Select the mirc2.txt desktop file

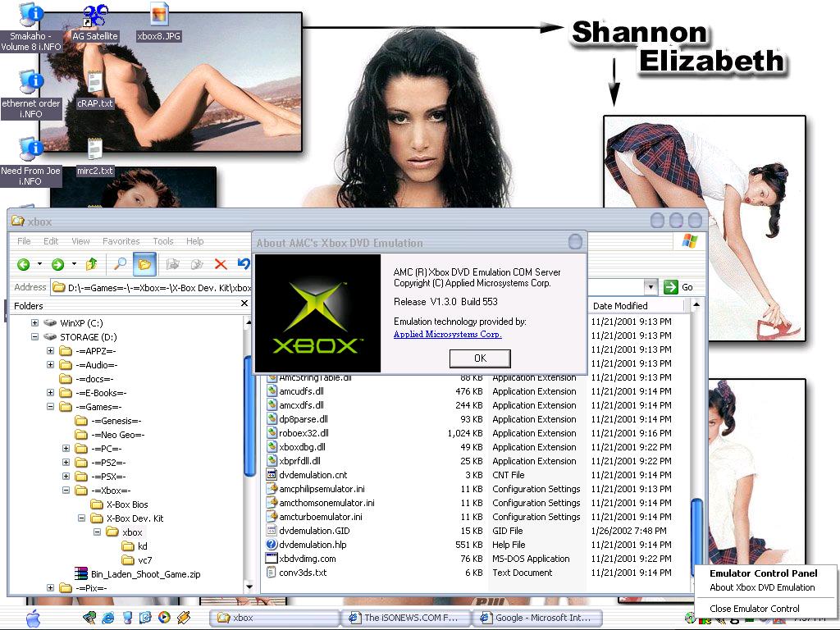pos(95,157)
